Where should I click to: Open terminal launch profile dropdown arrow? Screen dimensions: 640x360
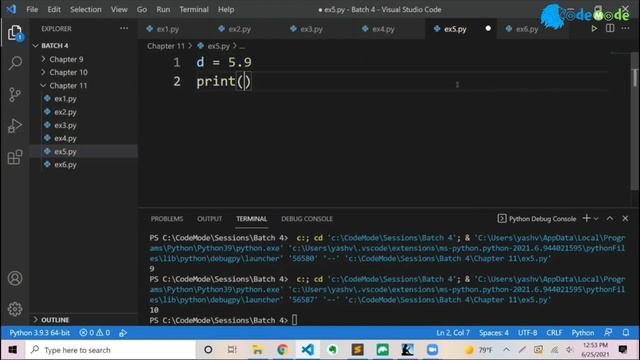pos(596,219)
